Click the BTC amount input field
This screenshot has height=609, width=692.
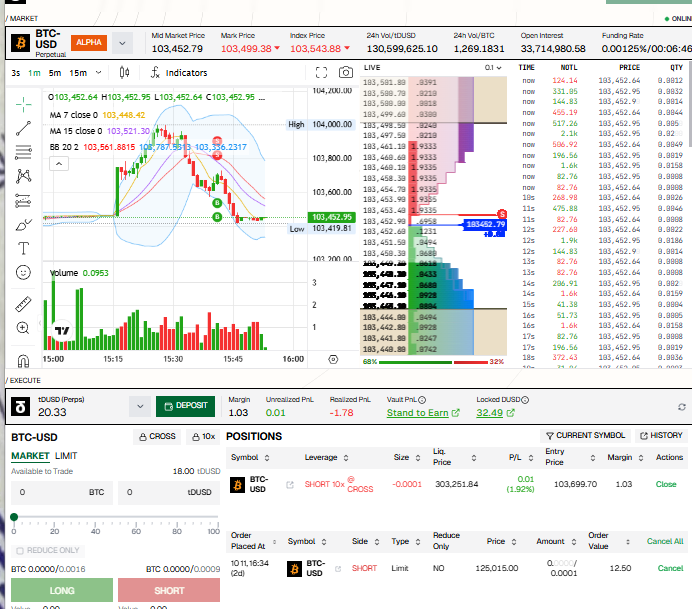(62, 492)
